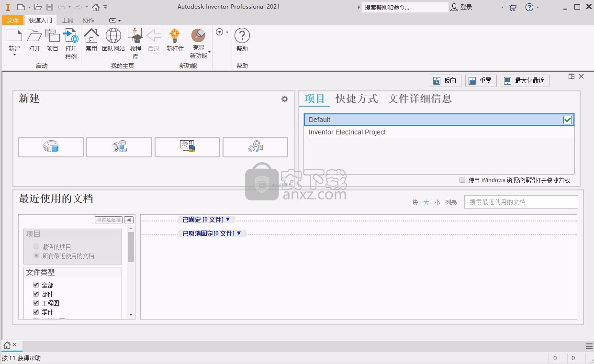The height and width of the screenshot is (364, 594).
Task: Open 帮助 (Help) question mark in ribbon
Action: point(242,36)
